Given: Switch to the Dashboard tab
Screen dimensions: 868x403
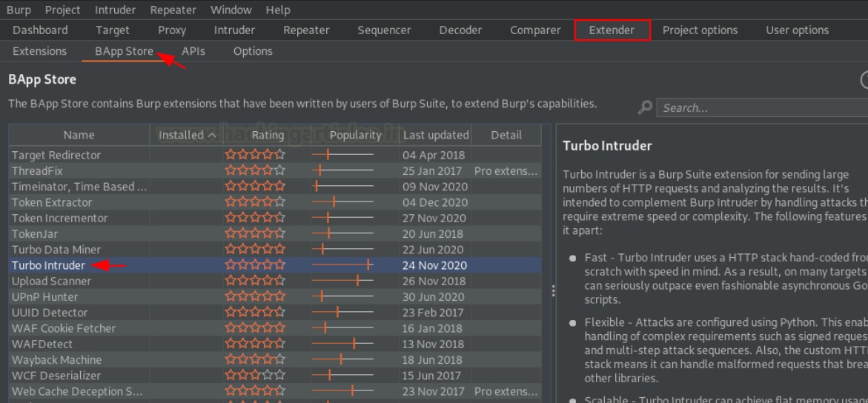Looking at the screenshot, I should coord(40,30).
